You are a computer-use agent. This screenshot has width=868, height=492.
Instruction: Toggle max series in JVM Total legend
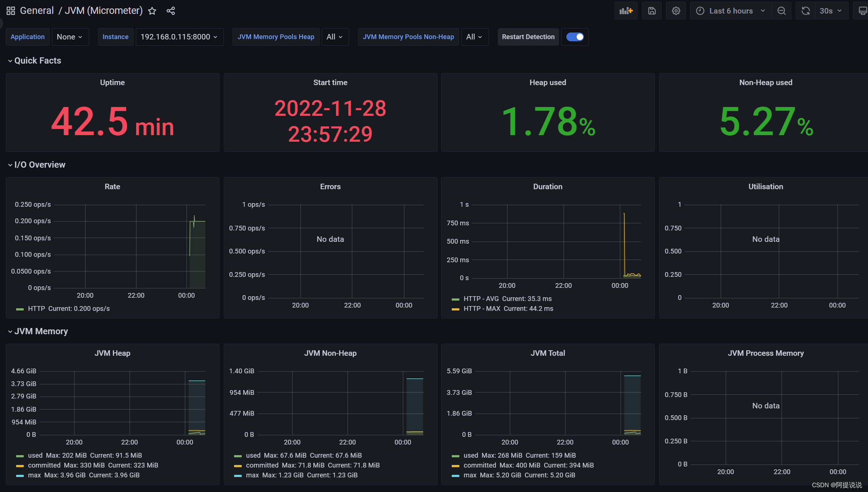coord(470,475)
